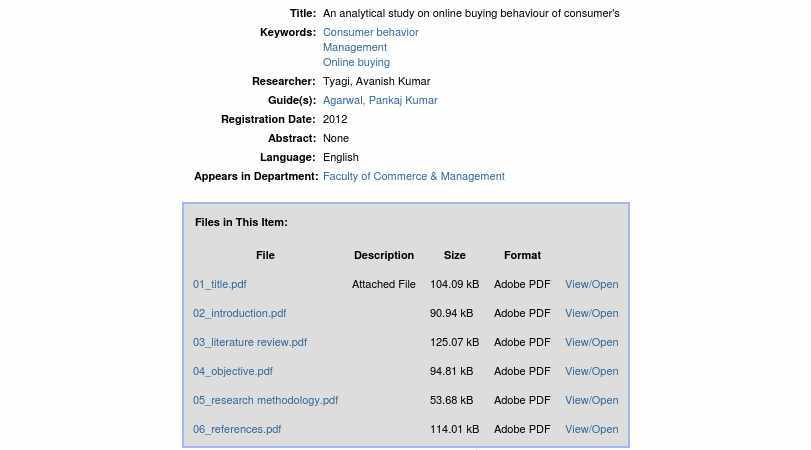Open the 01_title.pdf file link
This screenshot has width=811, height=450.
click(x=219, y=284)
